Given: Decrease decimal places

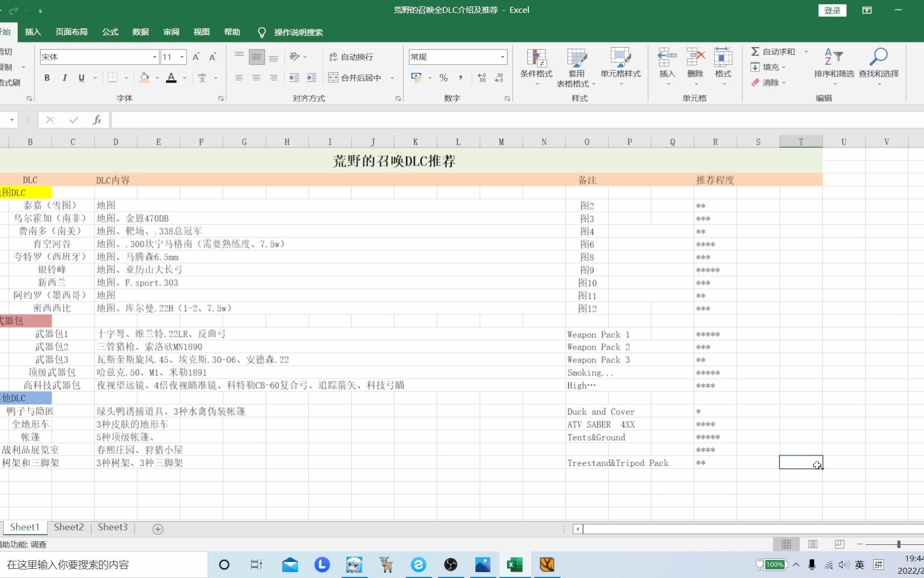Looking at the screenshot, I should coord(499,78).
